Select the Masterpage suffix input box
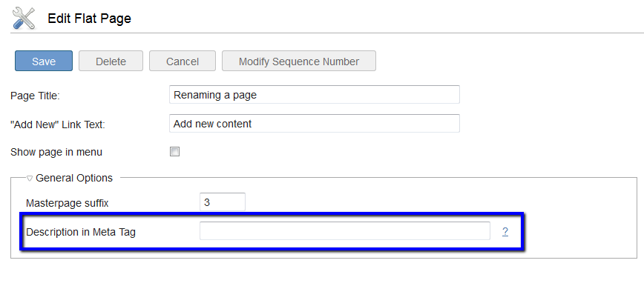Viewport: 644px width, 286px height. (223, 202)
